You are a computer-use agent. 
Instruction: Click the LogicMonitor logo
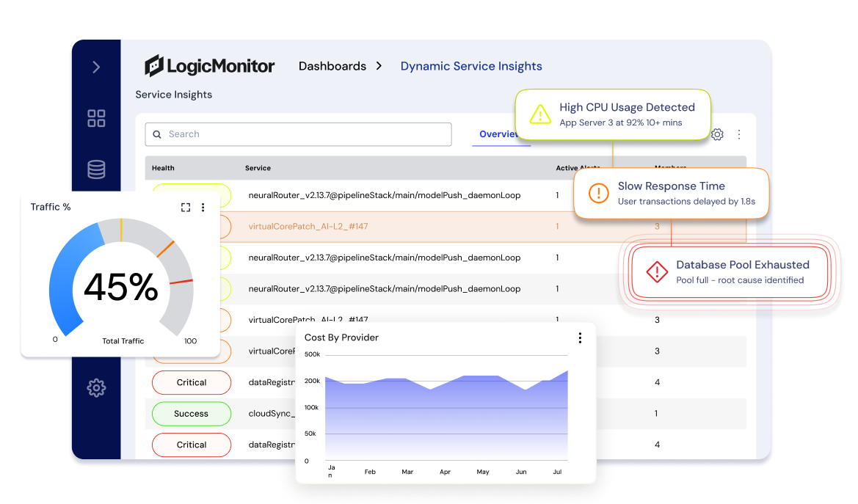pyautogui.click(x=210, y=66)
